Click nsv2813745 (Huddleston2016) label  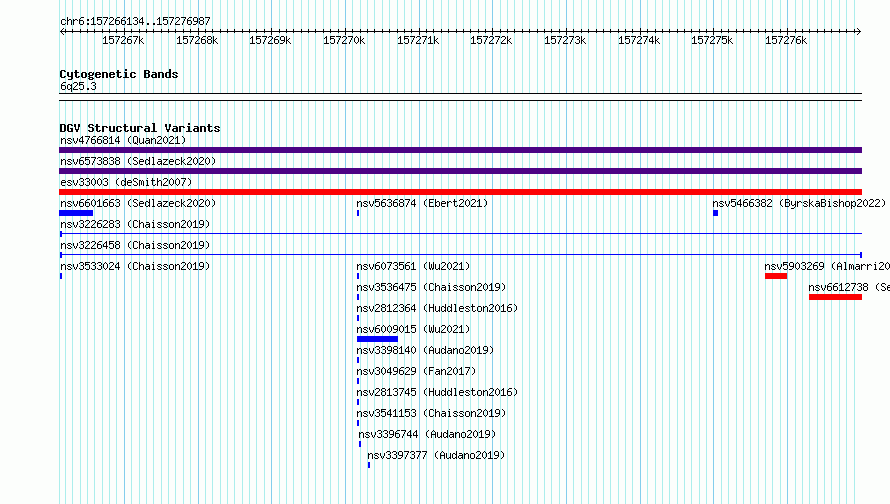tap(437, 392)
